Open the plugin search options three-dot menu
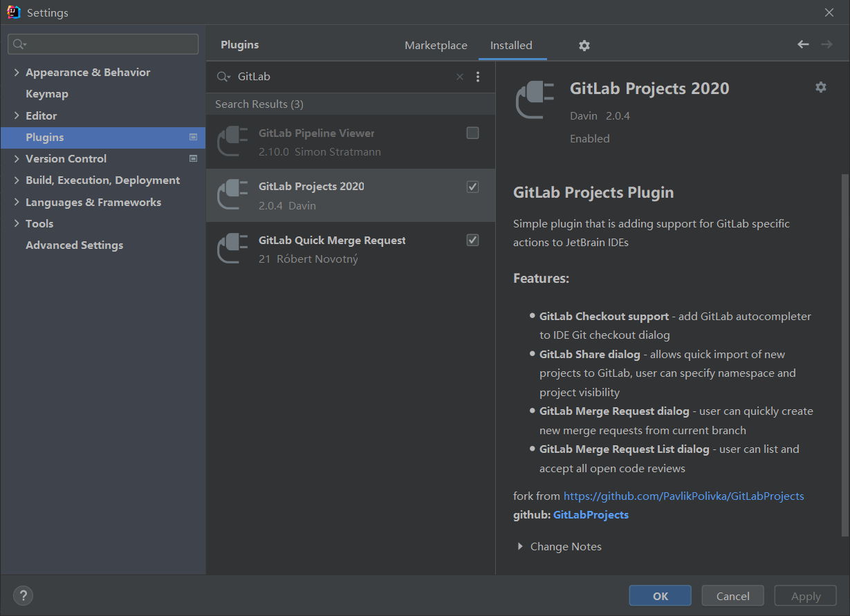 point(478,77)
